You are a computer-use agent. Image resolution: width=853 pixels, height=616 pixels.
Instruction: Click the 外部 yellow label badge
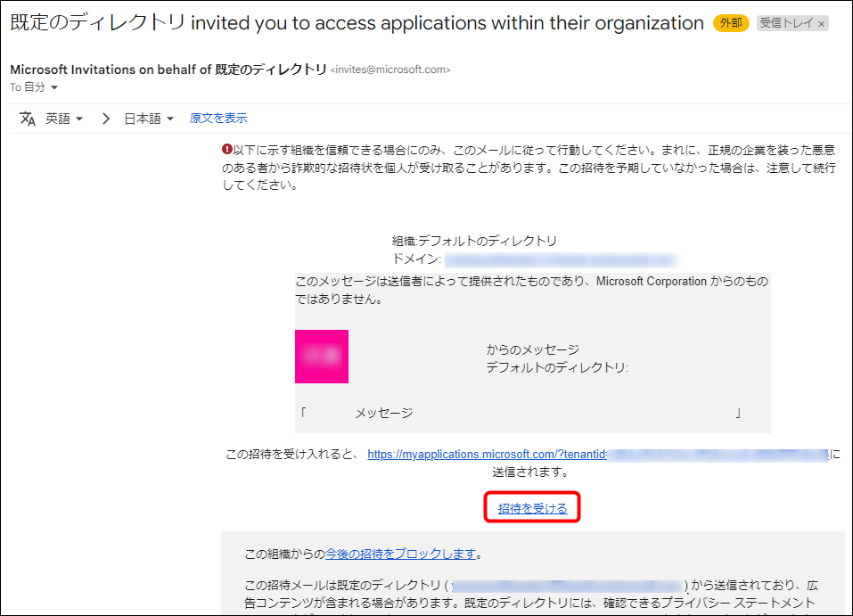tap(731, 23)
